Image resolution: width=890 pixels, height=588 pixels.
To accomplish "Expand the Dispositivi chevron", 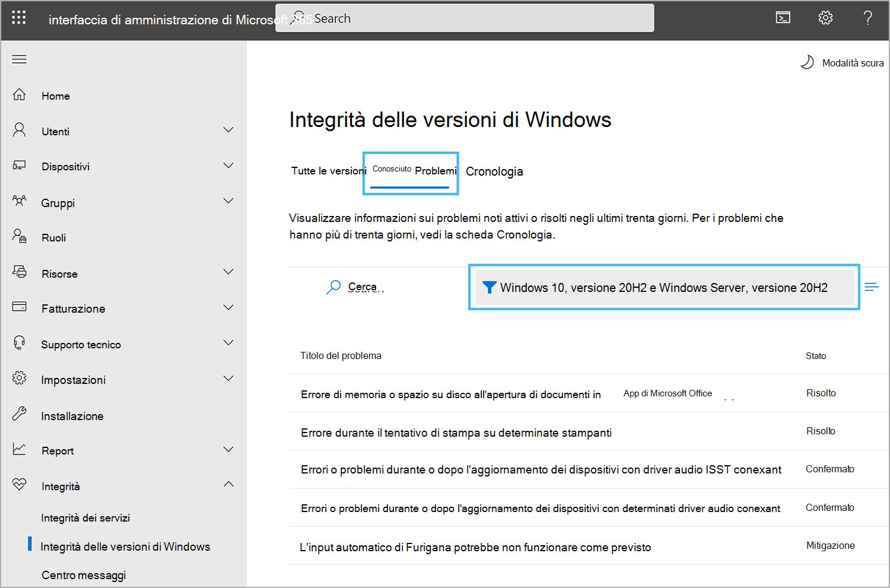I will tap(228, 166).
